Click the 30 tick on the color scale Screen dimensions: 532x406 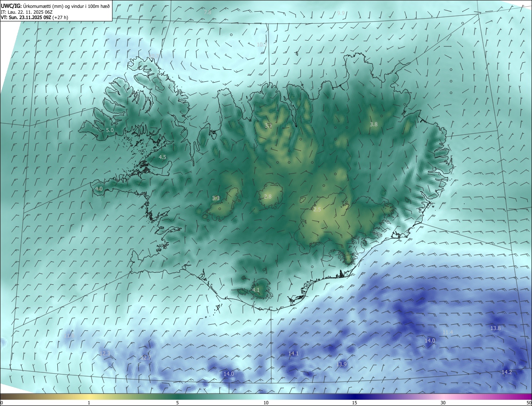pos(443,403)
